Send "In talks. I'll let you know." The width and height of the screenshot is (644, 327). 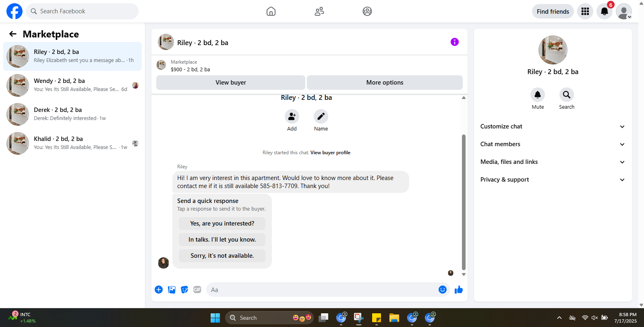(x=222, y=240)
